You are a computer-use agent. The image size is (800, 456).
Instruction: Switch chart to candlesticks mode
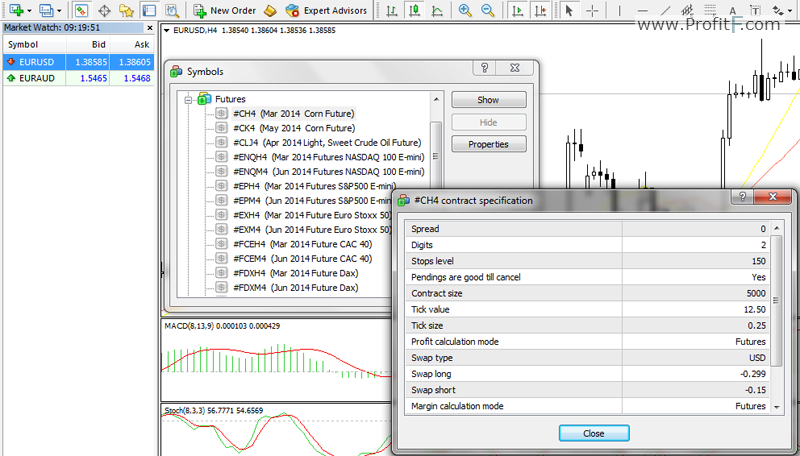pyautogui.click(x=414, y=10)
